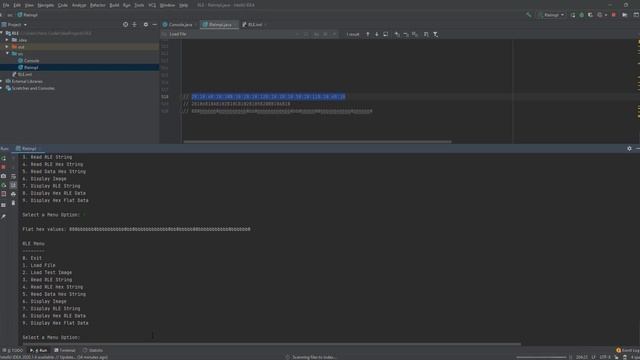Click the run with coverage icon

[x=590, y=15]
